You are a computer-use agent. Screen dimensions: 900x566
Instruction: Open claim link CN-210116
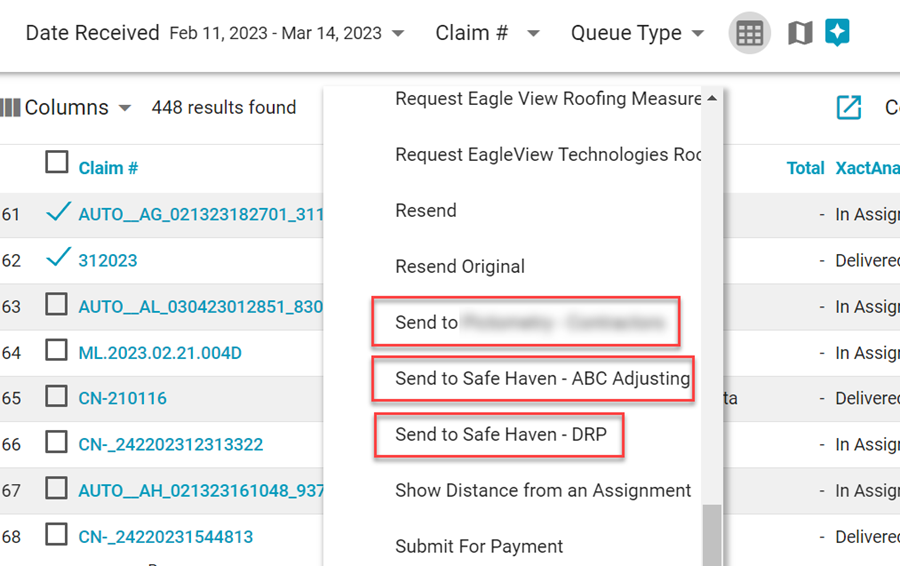tap(123, 398)
